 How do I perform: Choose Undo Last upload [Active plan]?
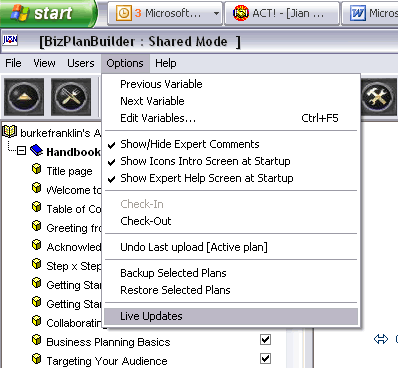[x=231, y=247]
